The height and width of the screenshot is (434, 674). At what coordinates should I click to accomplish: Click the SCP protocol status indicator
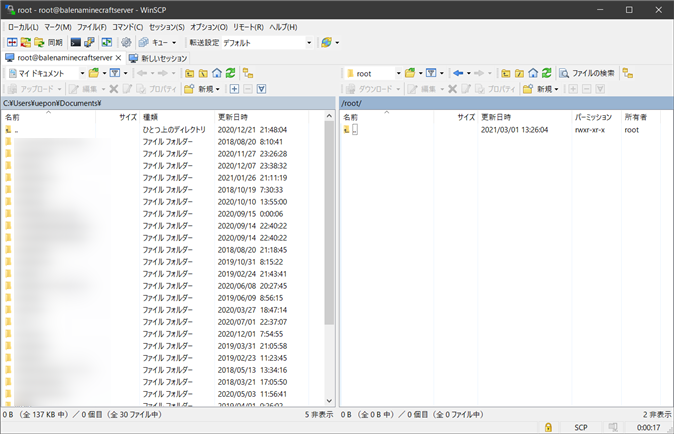pos(581,427)
